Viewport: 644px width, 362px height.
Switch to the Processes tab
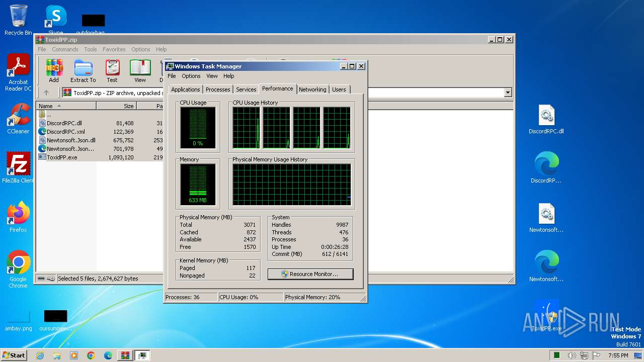(218, 89)
